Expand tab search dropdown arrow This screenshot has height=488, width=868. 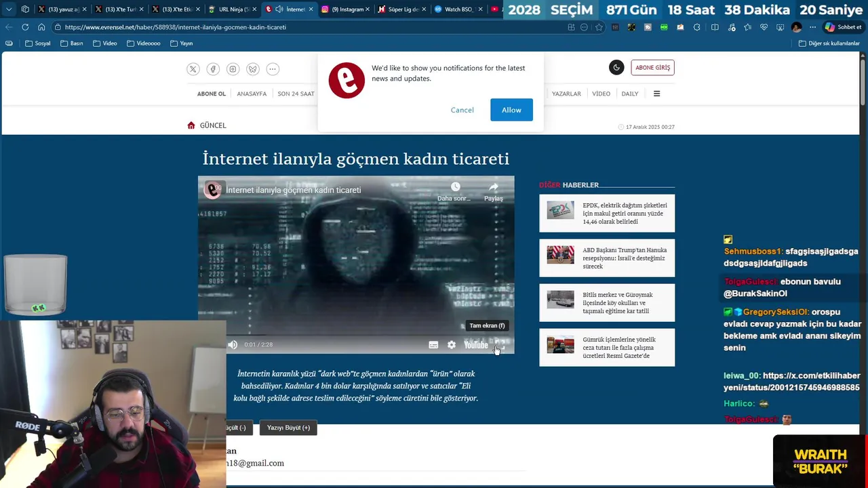click(9, 9)
